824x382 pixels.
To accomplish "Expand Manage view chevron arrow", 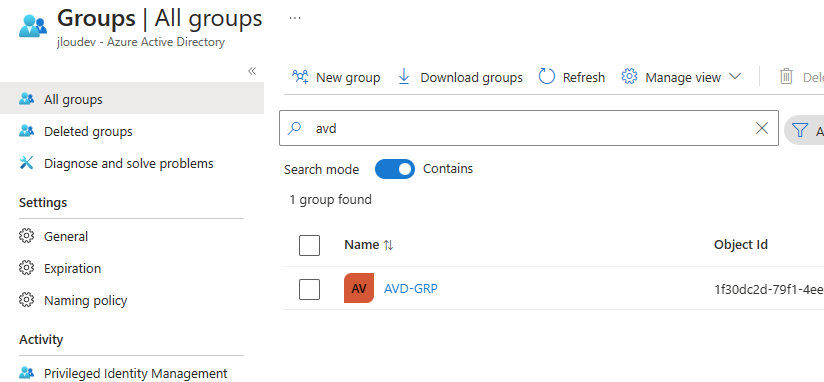I will pyautogui.click(x=735, y=77).
